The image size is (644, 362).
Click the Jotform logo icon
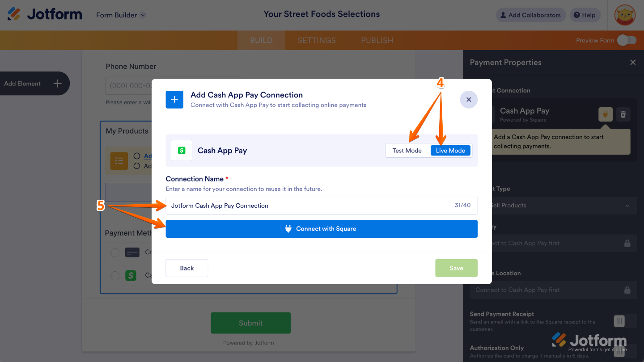click(x=14, y=14)
